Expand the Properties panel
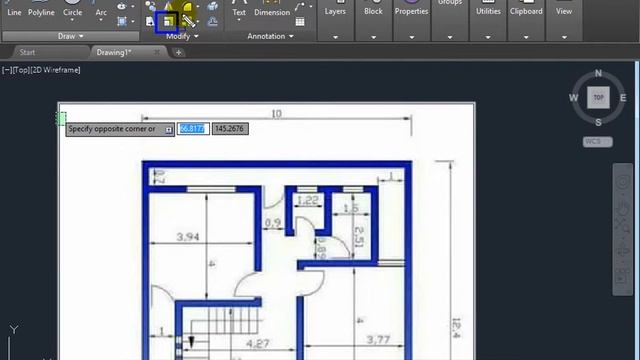640x360 pixels. point(411,37)
